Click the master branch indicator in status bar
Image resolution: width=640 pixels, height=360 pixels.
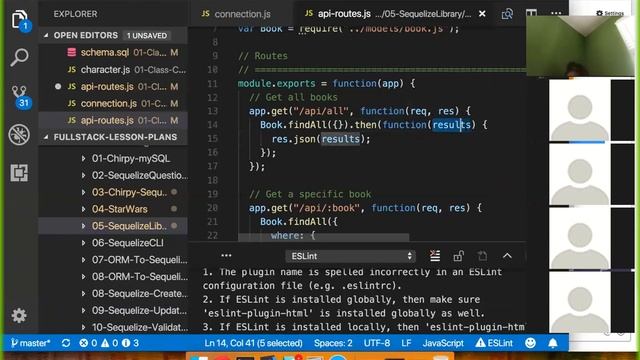click(x=30, y=343)
